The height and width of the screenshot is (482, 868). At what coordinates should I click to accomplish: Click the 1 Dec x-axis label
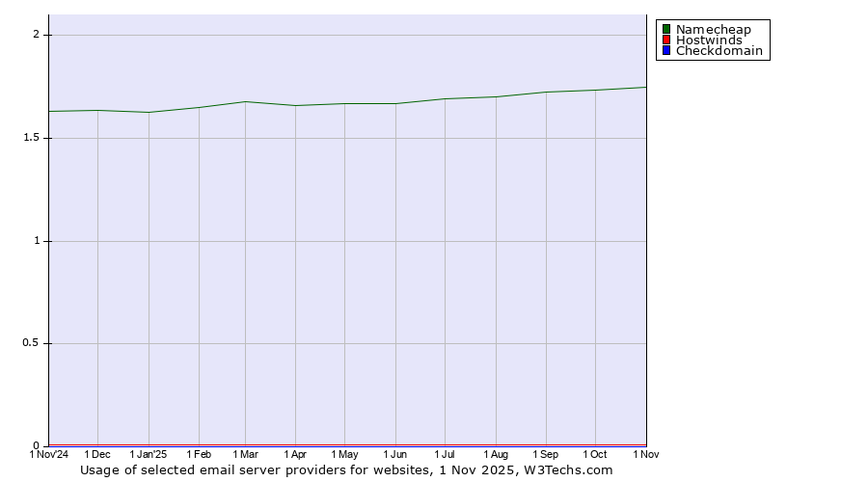tap(97, 454)
